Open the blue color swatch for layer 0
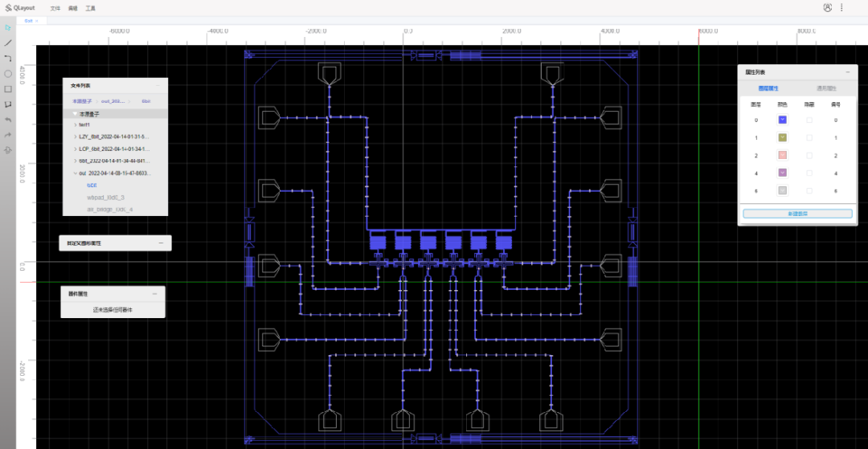 tap(782, 120)
